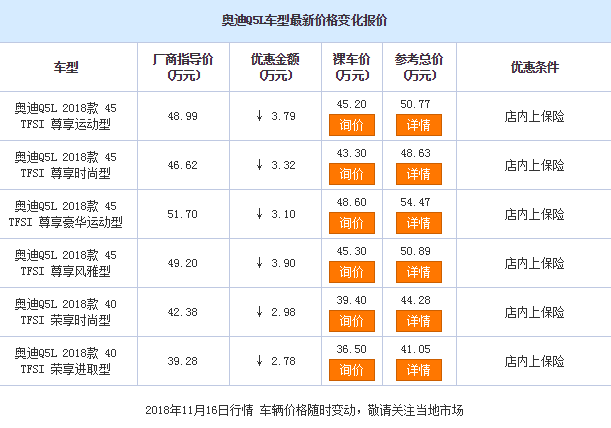Click 询价 button under 43.30 price
Viewport: 611px width, 428px height.
(351, 174)
